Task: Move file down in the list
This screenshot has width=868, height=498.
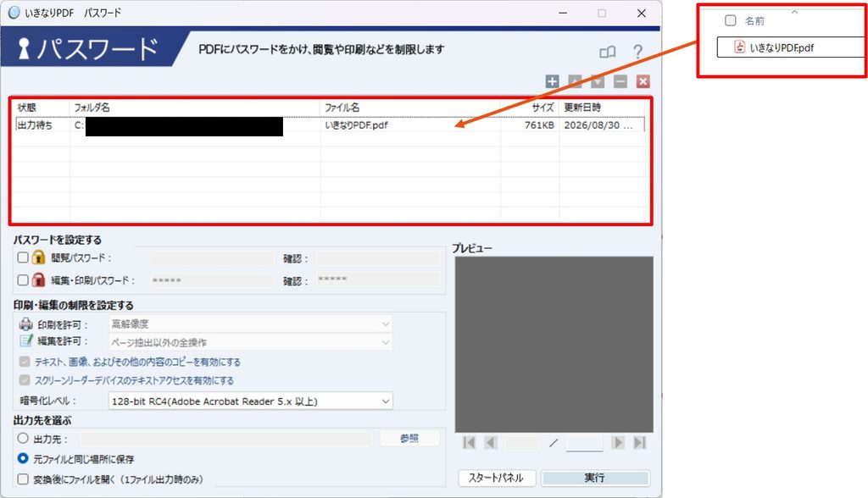Action: tap(598, 81)
